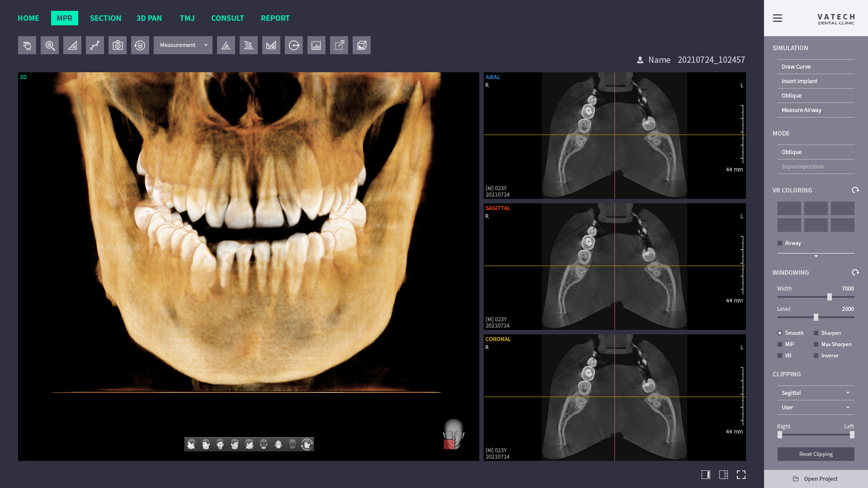Click Measure Airway

pyautogui.click(x=816, y=110)
